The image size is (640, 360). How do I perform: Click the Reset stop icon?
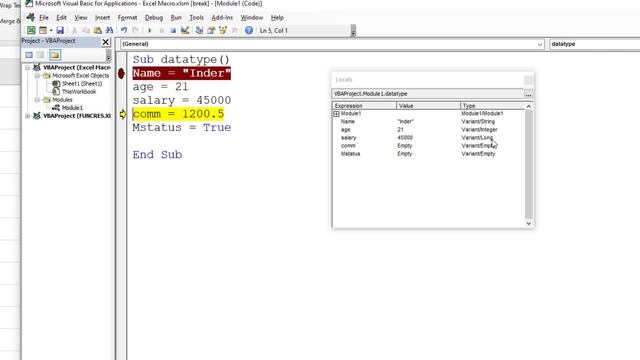tap(173, 30)
